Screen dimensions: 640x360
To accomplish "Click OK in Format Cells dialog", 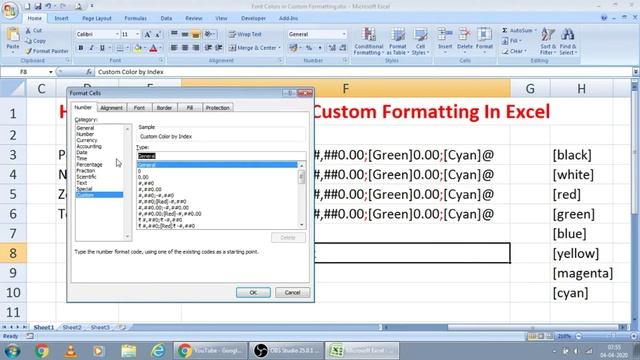I will pyautogui.click(x=253, y=293).
